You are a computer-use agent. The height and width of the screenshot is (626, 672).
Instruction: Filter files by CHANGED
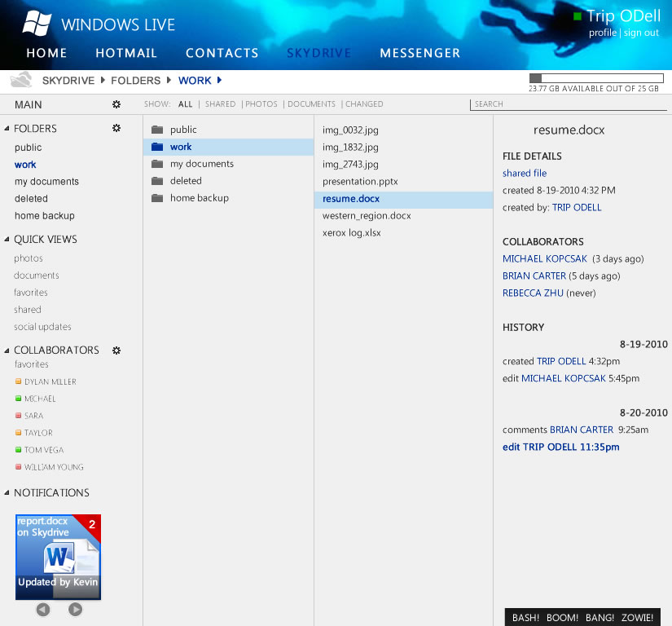pyautogui.click(x=364, y=104)
